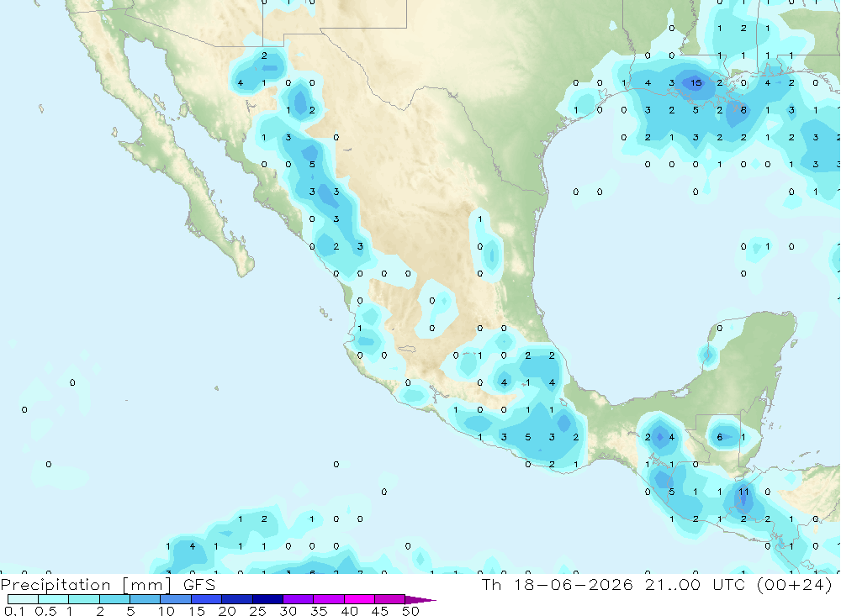The width and height of the screenshot is (841, 616).
Task: Click the '8' precipitation value on the map
Action: click(x=743, y=110)
